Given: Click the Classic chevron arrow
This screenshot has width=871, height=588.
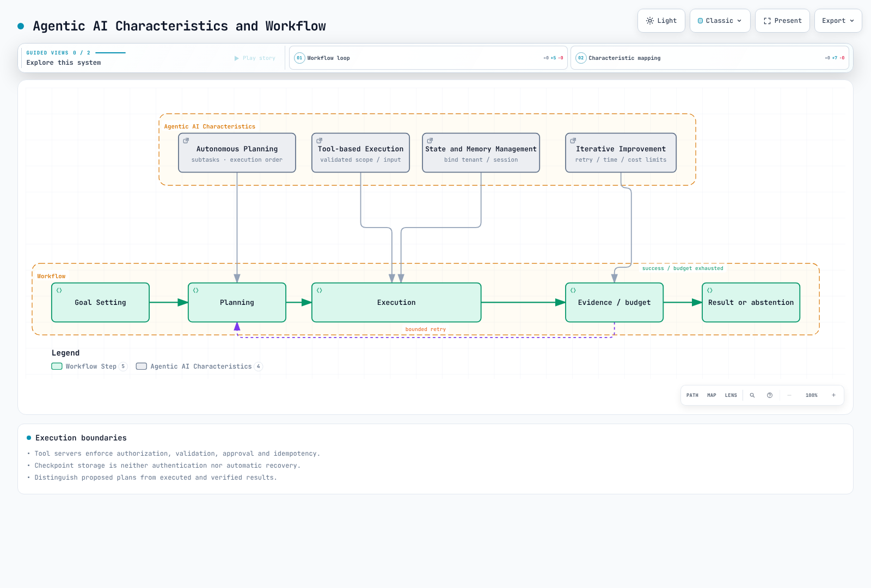Looking at the screenshot, I should click(x=739, y=21).
